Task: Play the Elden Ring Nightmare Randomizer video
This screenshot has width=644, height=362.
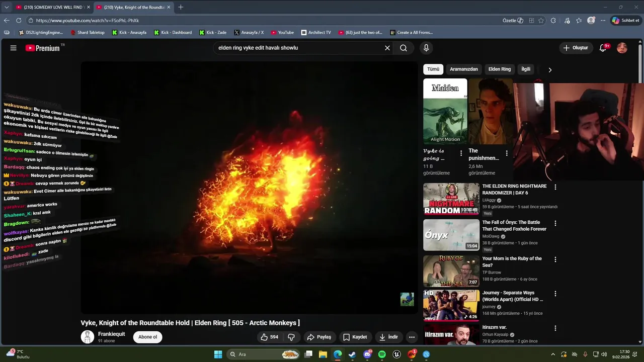Action: point(451,199)
